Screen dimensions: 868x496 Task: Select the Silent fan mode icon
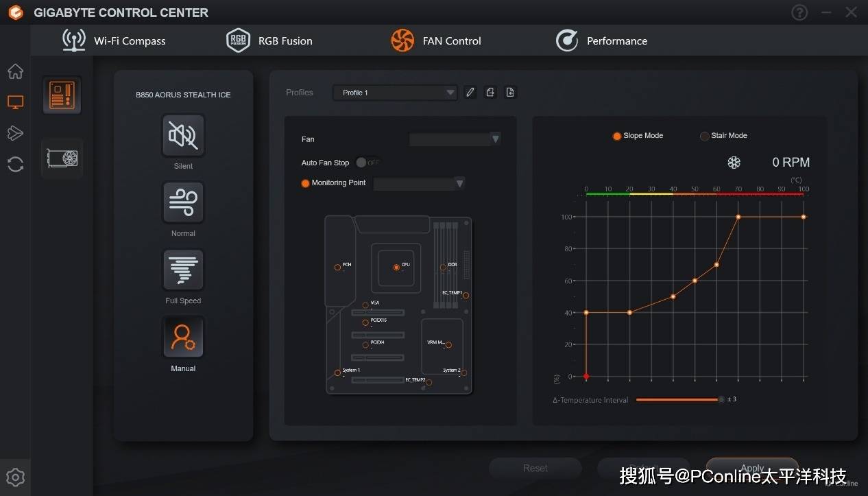(183, 136)
